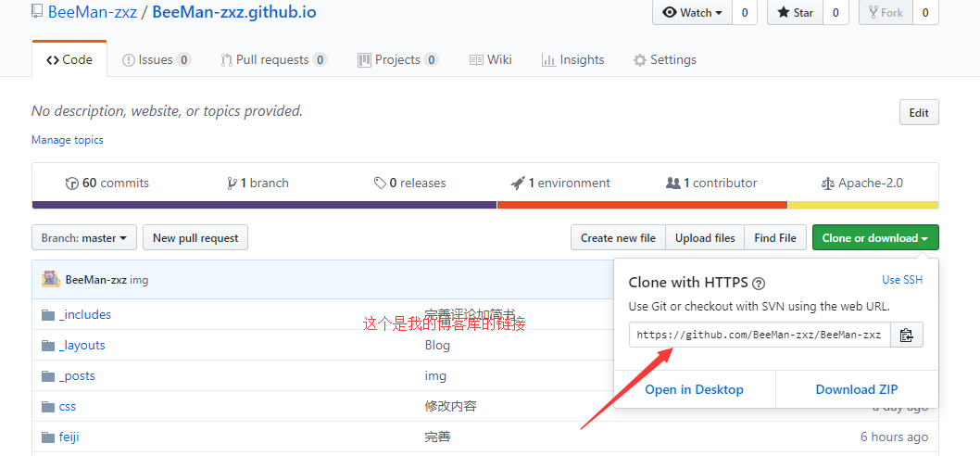Click 完善 commit message for feiji
The height and width of the screenshot is (456, 980).
tap(437, 437)
